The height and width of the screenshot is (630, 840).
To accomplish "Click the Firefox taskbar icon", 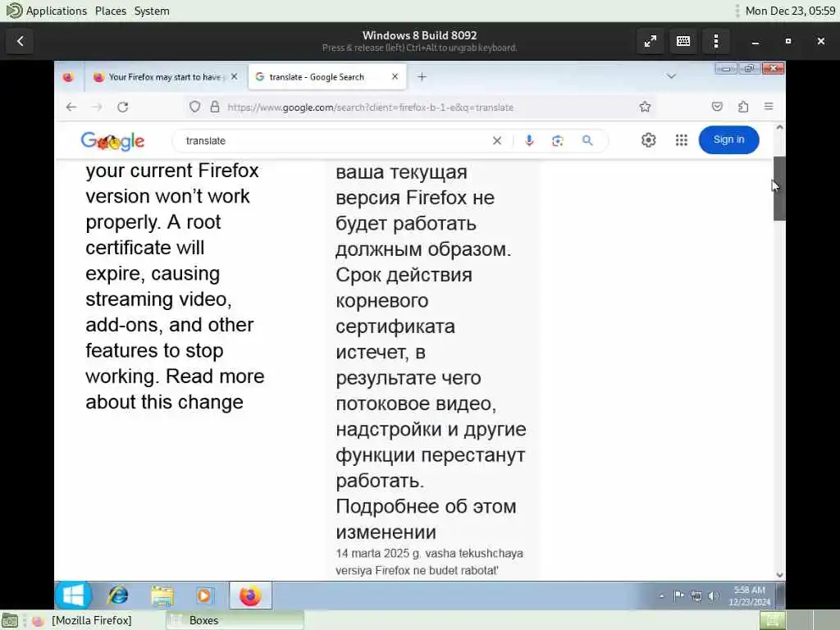I will click(x=250, y=596).
